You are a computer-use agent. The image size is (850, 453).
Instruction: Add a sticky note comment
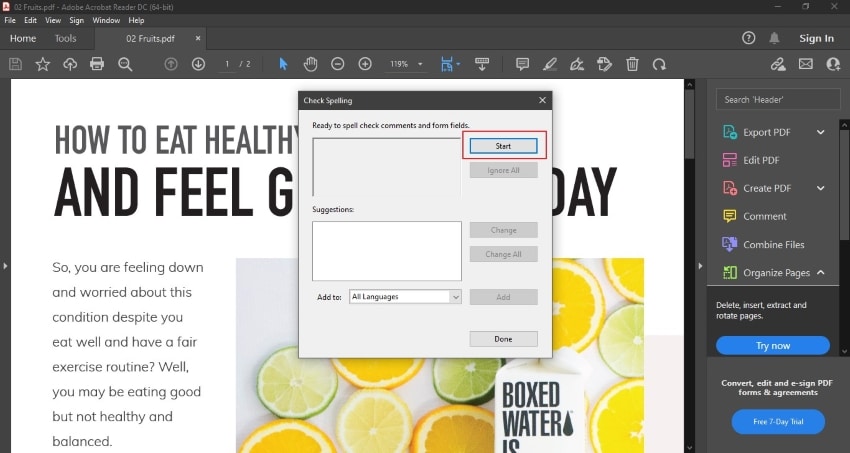[523, 64]
